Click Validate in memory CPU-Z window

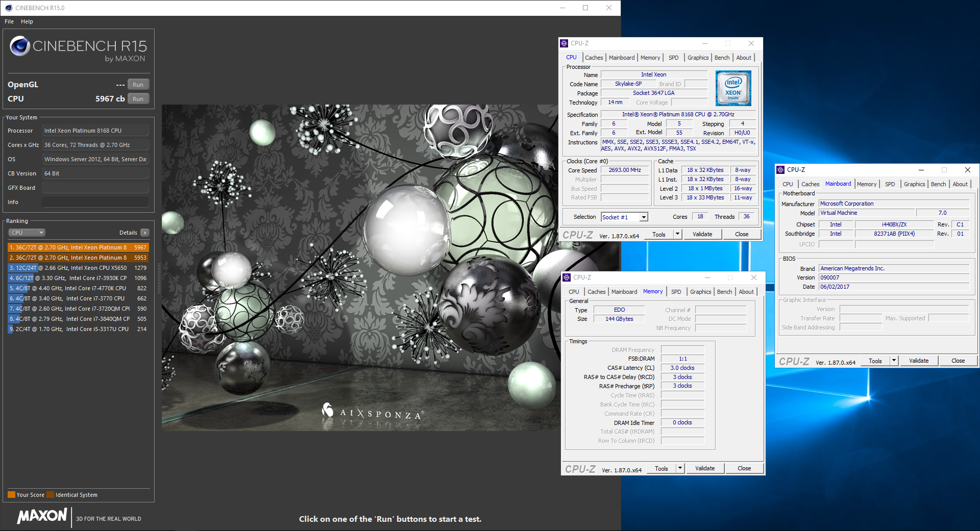(x=705, y=469)
